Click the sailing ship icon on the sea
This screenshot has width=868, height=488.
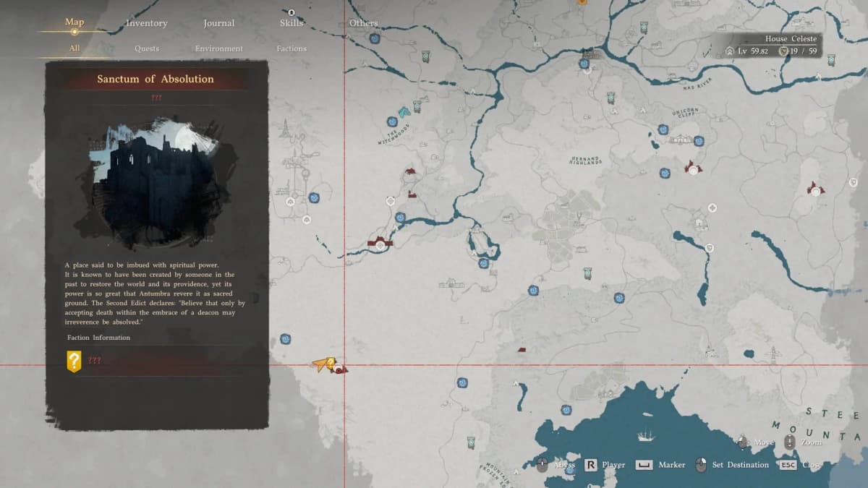(645, 436)
